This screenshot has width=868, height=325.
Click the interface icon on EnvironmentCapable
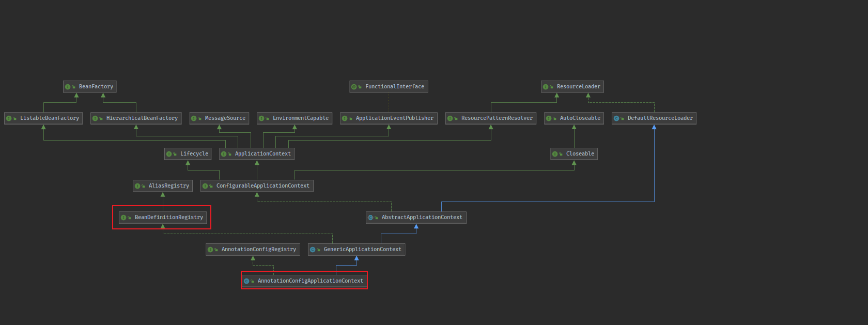[x=261, y=118]
